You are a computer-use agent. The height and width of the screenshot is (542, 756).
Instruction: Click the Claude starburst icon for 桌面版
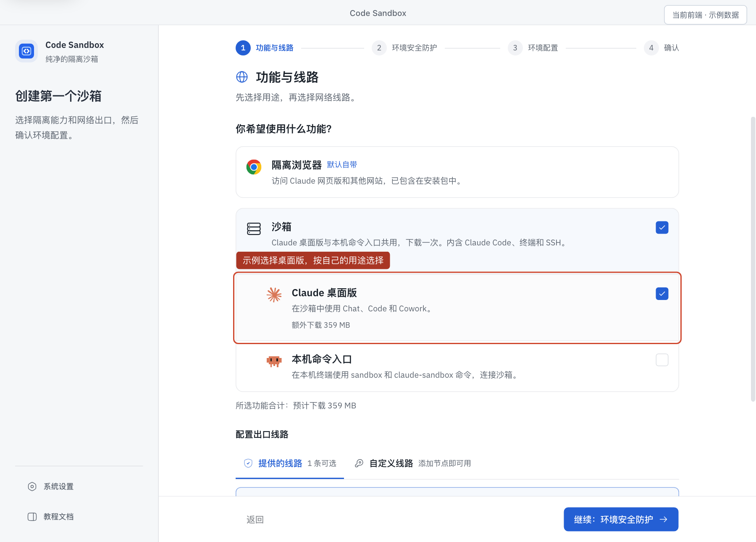click(274, 295)
